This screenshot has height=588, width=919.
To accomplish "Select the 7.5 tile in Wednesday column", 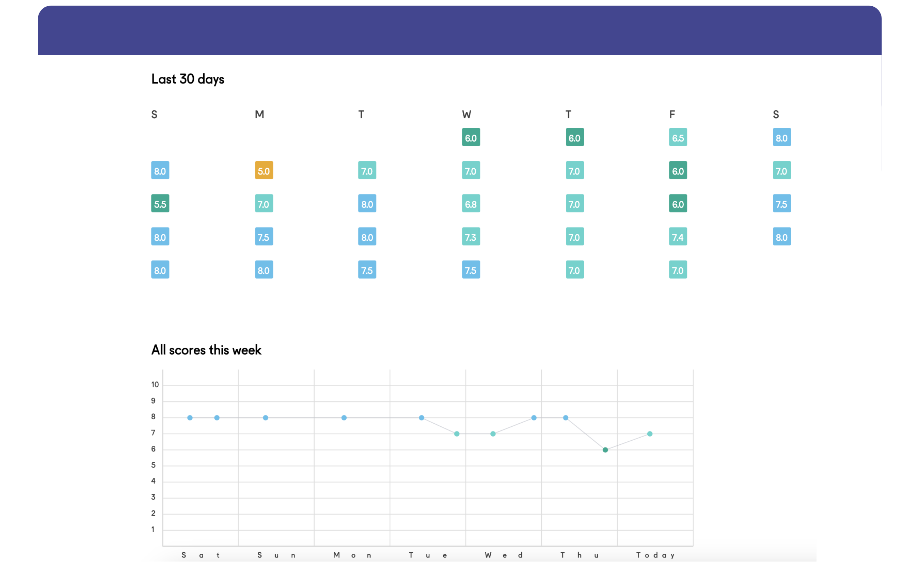I will tap(471, 270).
